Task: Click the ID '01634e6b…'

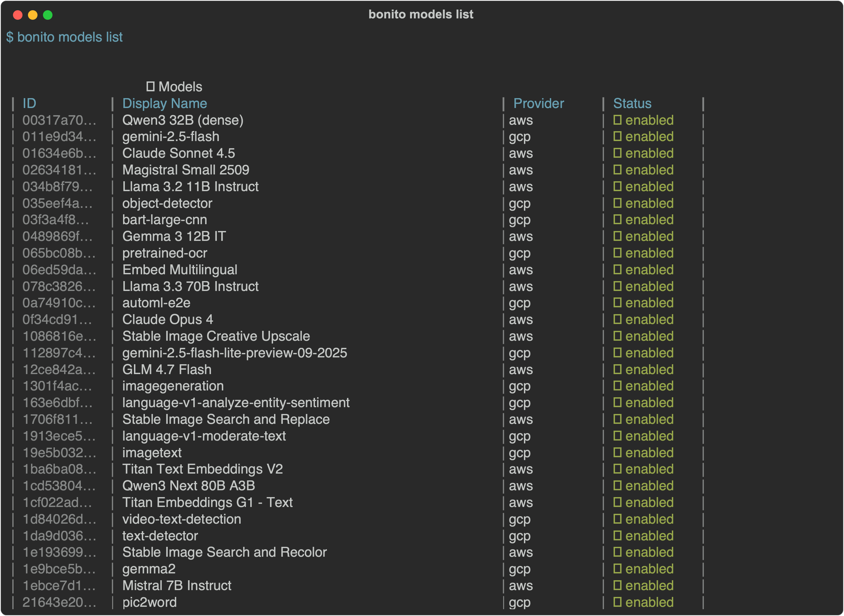Action: [x=59, y=153]
